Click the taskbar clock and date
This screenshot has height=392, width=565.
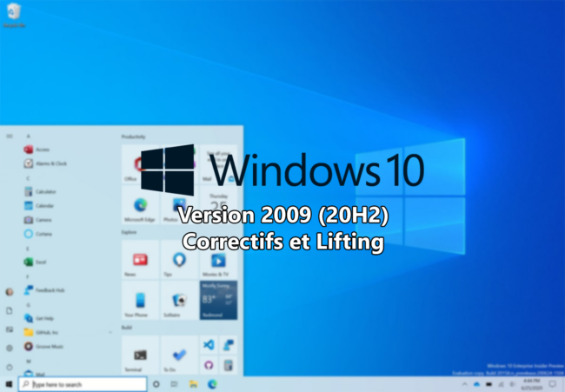click(x=531, y=384)
